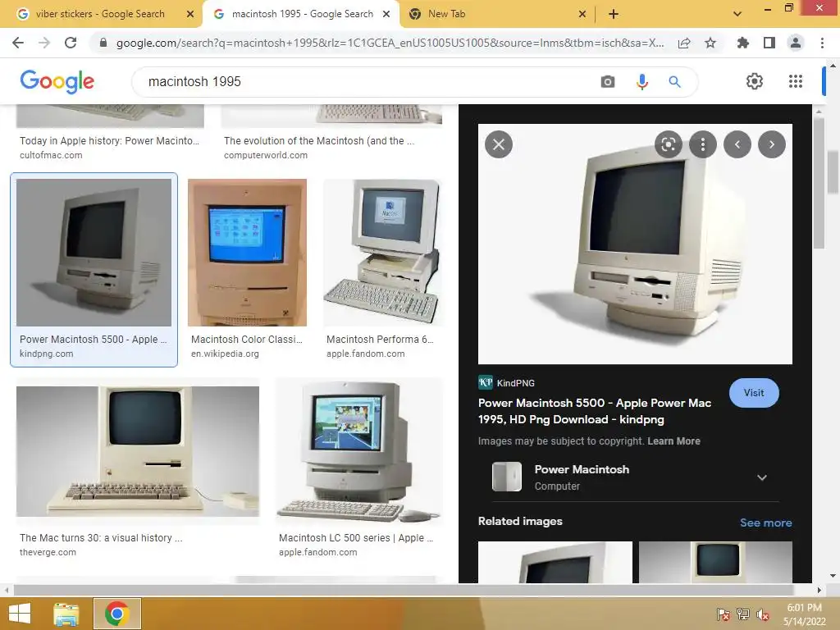This screenshot has height=630, width=840.
Task: Go back to previous page
Action: click(x=18, y=43)
